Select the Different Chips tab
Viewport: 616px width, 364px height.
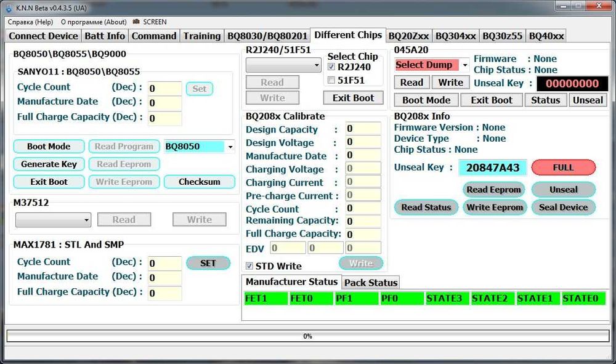coord(348,35)
